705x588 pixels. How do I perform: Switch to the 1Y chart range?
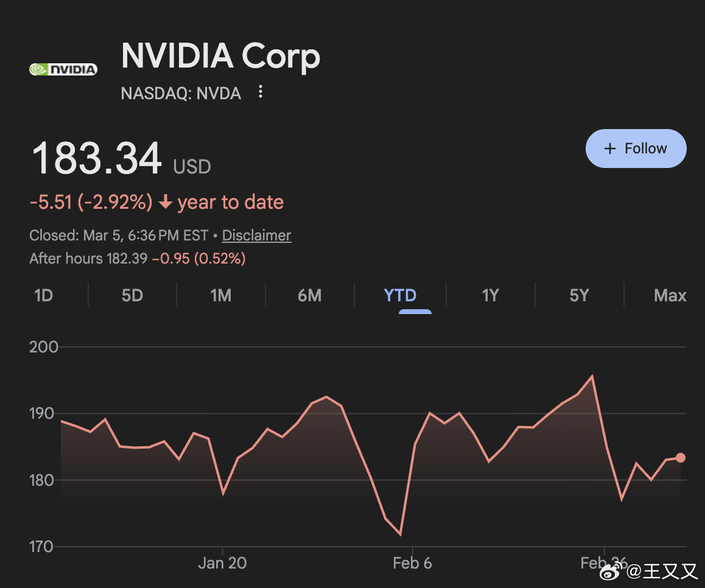click(490, 296)
